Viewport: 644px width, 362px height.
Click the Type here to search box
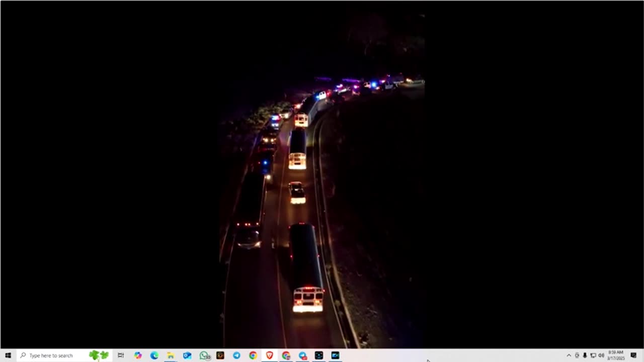coord(64,355)
